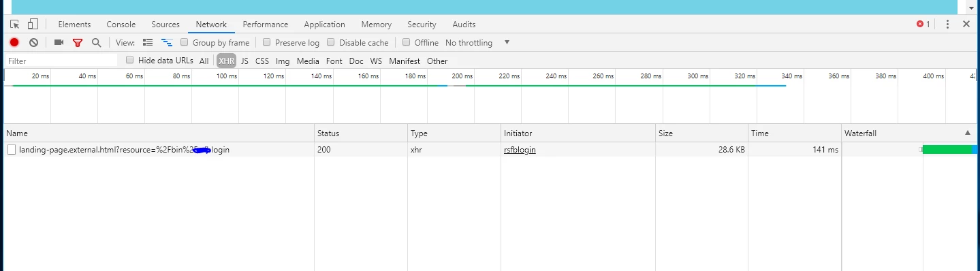Click the 100 ms timeline overview marker
Image resolution: width=980 pixels, height=271 pixels.
click(227, 76)
